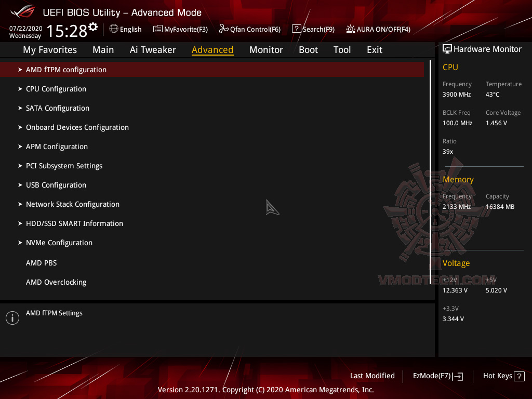The width and height of the screenshot is (532, 399).
Task: Click the info icon beside AMD fTPM Settings
Action: pos(12,317)
